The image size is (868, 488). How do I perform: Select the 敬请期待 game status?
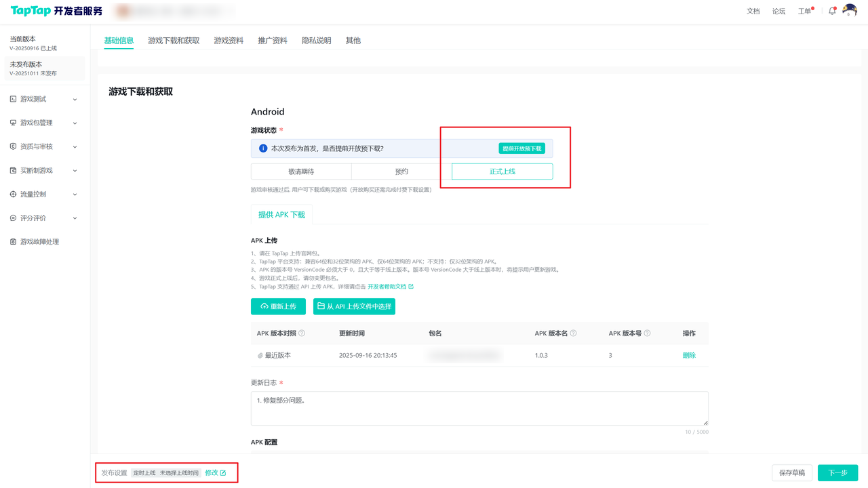click(301, 171)
